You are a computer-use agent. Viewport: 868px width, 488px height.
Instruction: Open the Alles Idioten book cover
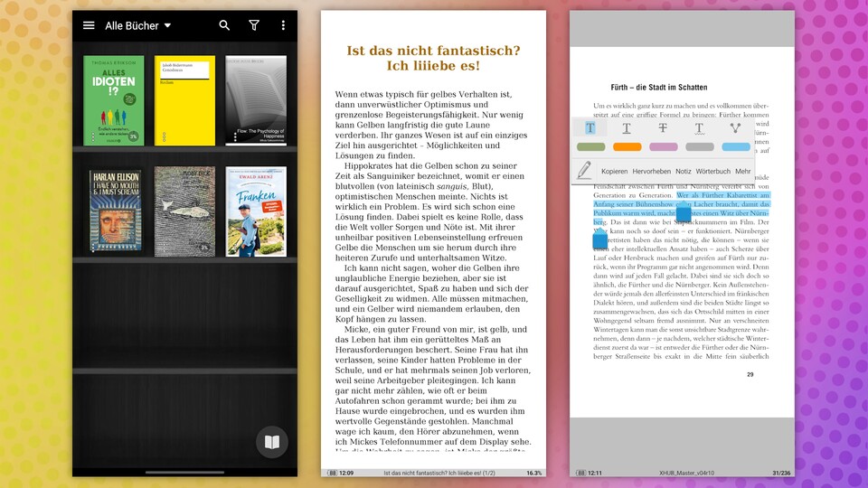[114, 100]
